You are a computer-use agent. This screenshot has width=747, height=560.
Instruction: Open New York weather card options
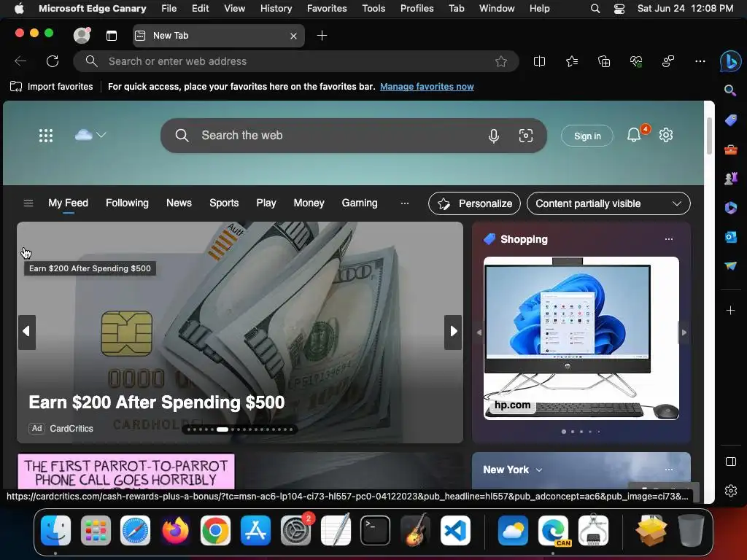point(669,470)
